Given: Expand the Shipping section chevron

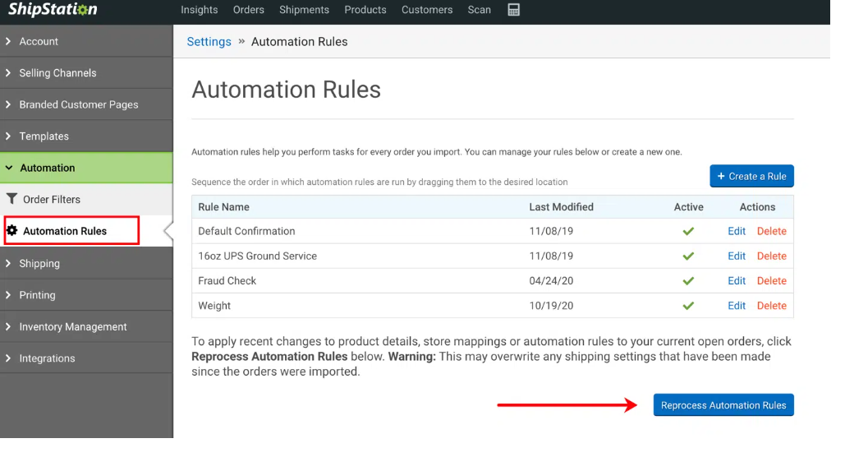Looking at the screenshot, I should (7, 263).
